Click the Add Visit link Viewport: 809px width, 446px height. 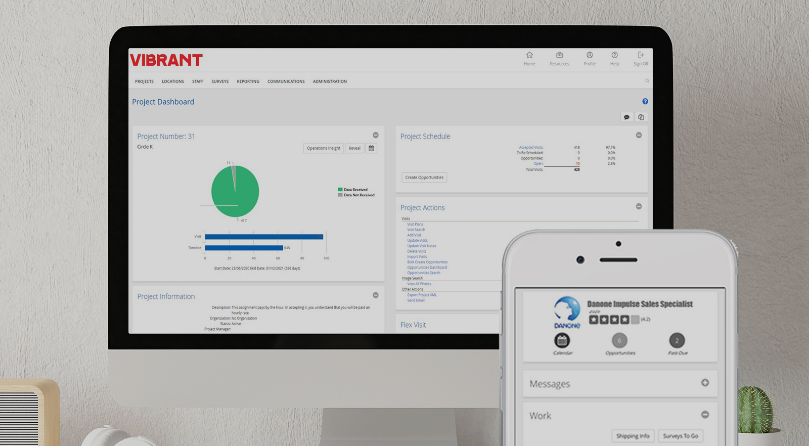click(x=414, y=235)
